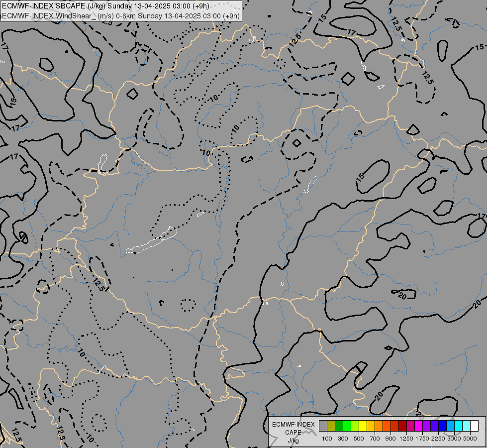
Task: Click the '2250' legend value label
Action: 438,439
